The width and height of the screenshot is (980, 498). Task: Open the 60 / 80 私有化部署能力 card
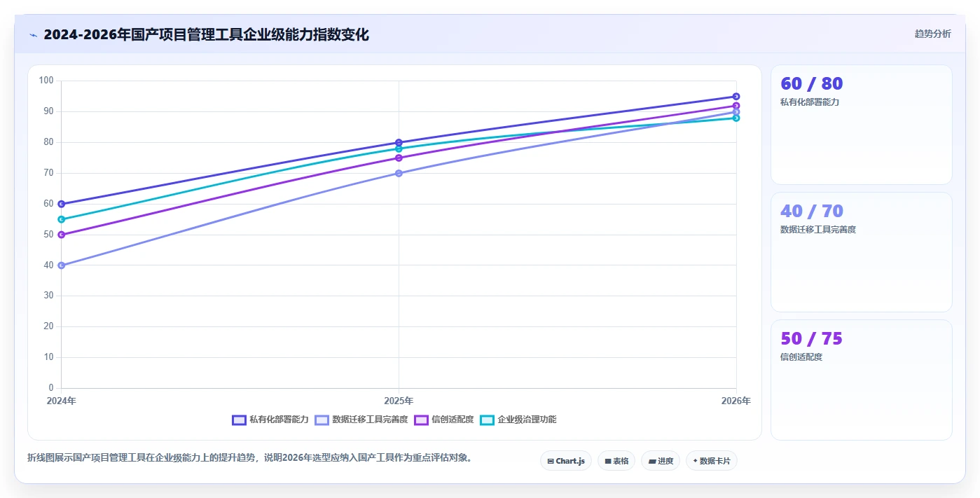coord(862,125)
